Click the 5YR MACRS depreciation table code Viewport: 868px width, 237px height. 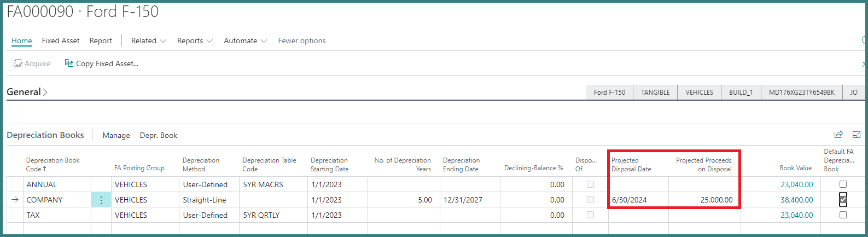tap(263, 184)
